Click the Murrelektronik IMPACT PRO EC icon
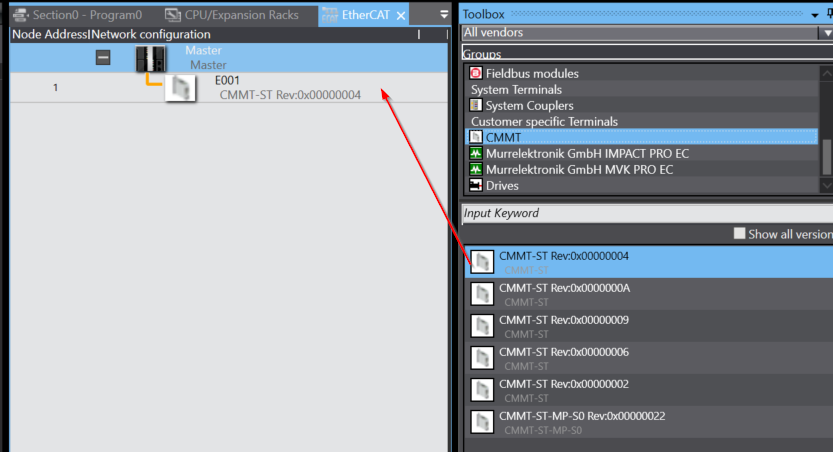Screen dimensions: 833x452 476,153
